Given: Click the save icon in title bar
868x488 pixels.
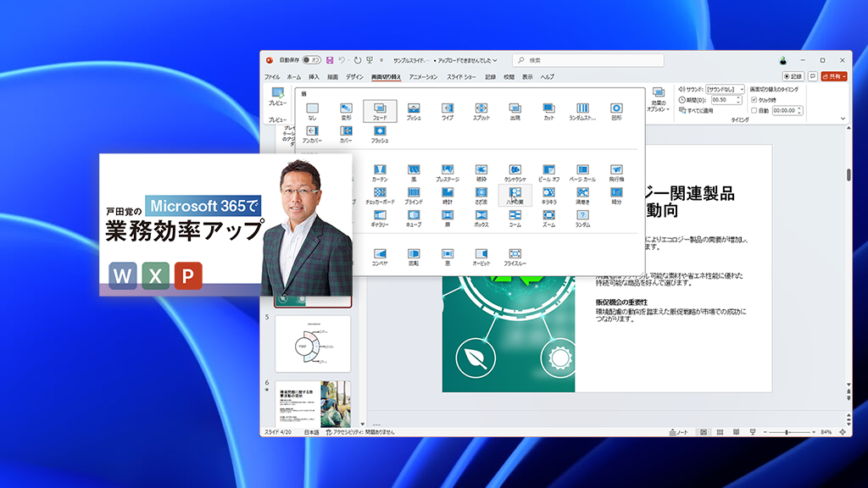Looking at the screenshot, I should click(x=330, y=60).
